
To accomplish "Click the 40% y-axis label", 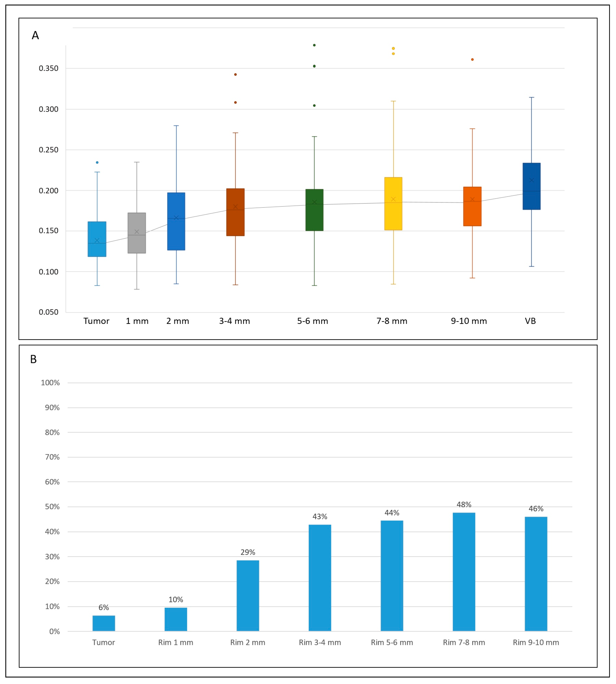I will (x=53, y=532).
